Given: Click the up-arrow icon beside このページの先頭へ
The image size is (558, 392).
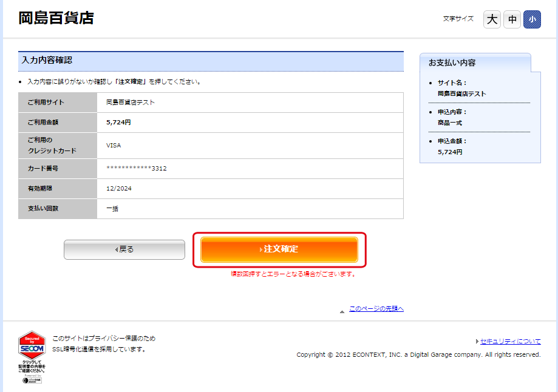Looking at the screenshot, I should click(x=342, y=312).
